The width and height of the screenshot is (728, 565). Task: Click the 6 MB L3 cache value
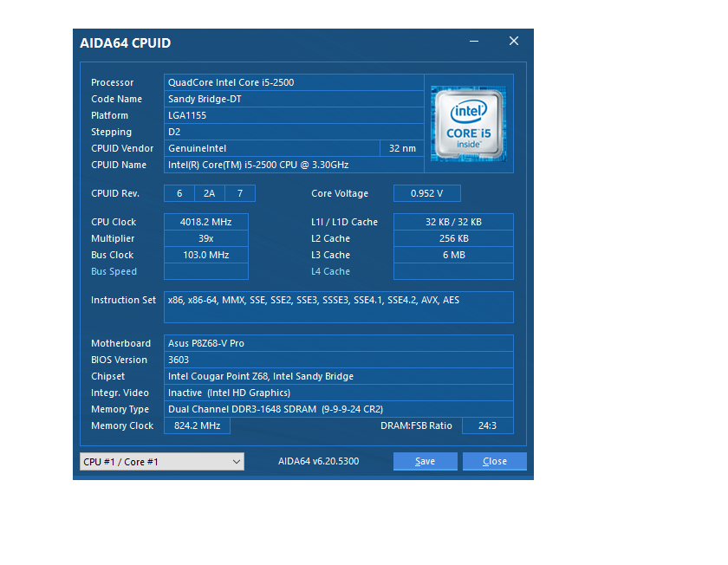tap(453, 255)
